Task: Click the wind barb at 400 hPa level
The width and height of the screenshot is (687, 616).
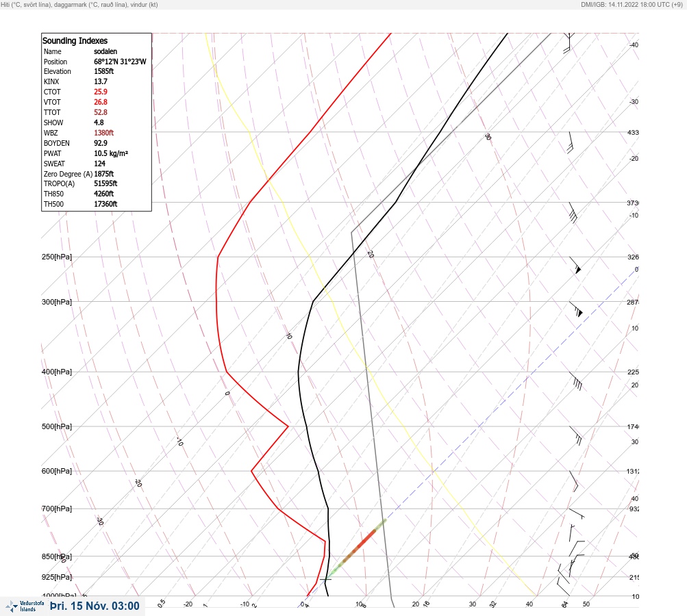Action: [575, 381]
